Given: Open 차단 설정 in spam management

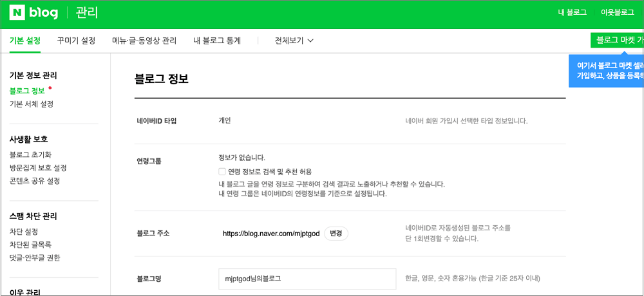Looking at the screenshot, I should (23, 232).
